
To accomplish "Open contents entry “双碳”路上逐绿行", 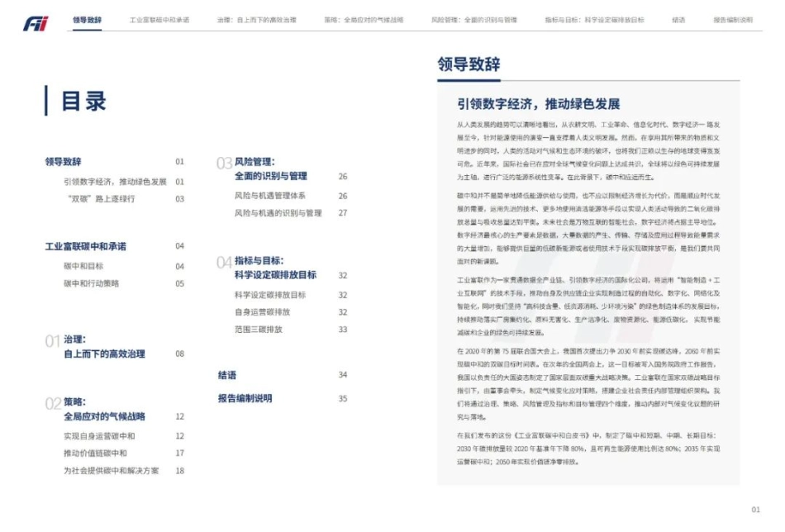I will click(x=101, y=199).
